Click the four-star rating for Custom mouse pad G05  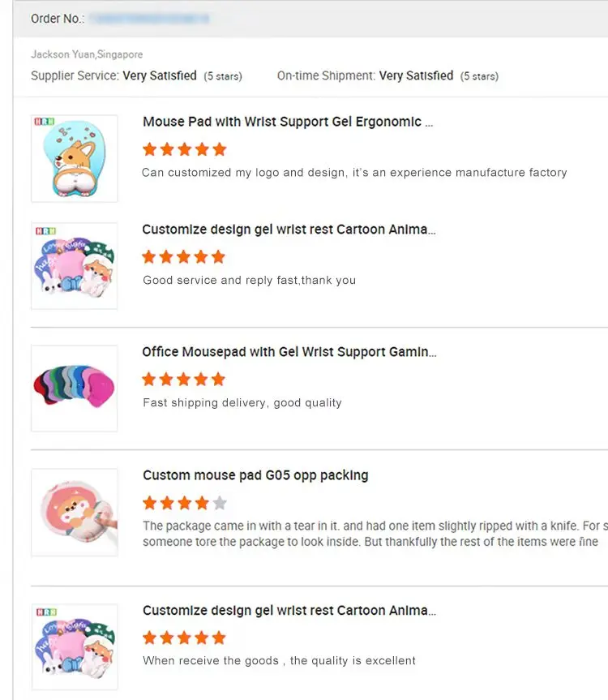[176, 503]
